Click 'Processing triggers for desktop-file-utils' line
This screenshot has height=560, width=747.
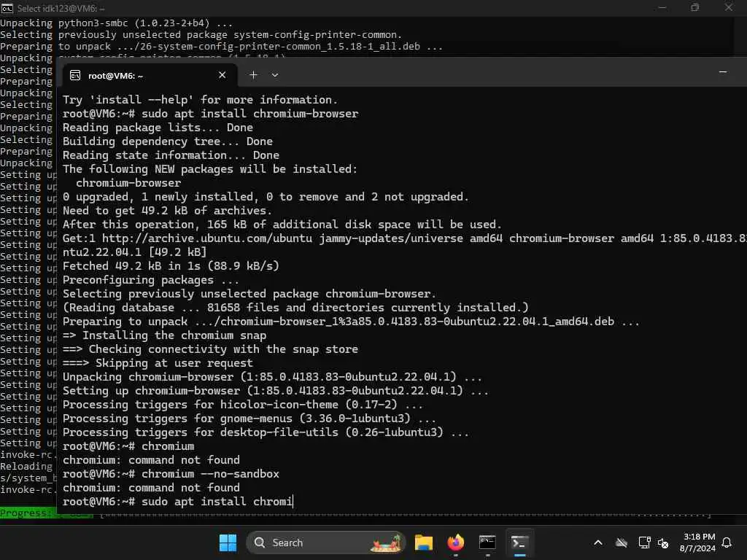(266, 432)
